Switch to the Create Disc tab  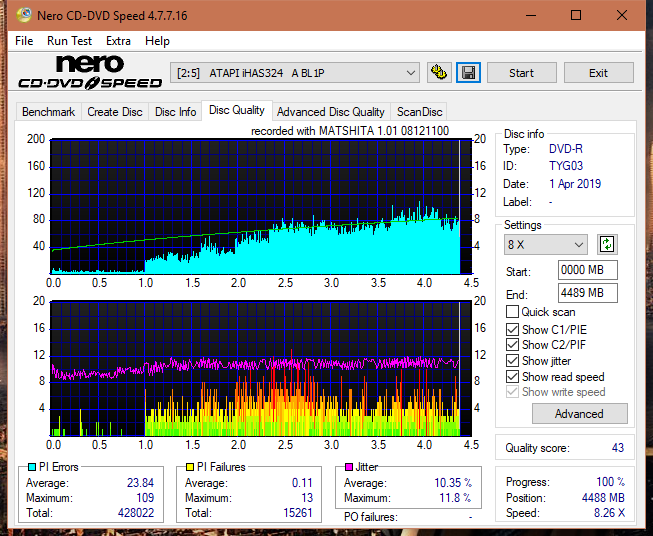pos(115,112)
